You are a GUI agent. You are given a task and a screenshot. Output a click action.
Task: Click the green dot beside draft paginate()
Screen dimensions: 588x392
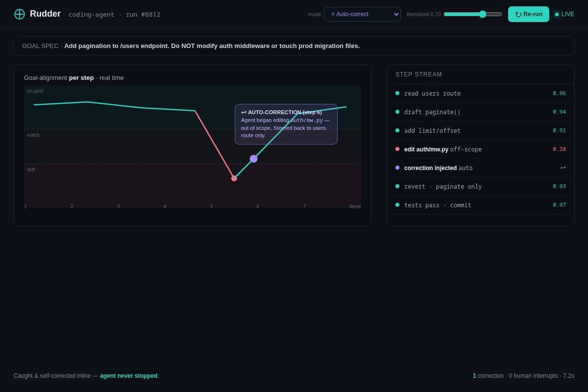(x=397, y=112)
